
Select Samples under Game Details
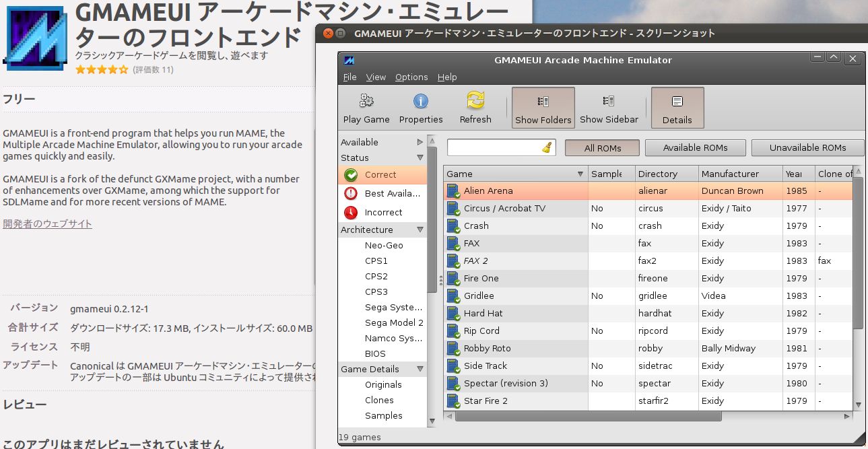(x=384, y=415)
